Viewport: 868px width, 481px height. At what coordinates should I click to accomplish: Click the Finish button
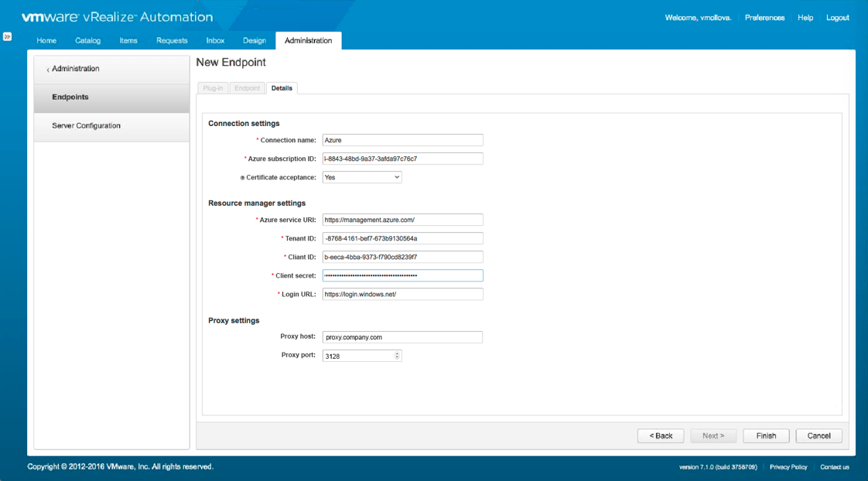coord(766,436)
